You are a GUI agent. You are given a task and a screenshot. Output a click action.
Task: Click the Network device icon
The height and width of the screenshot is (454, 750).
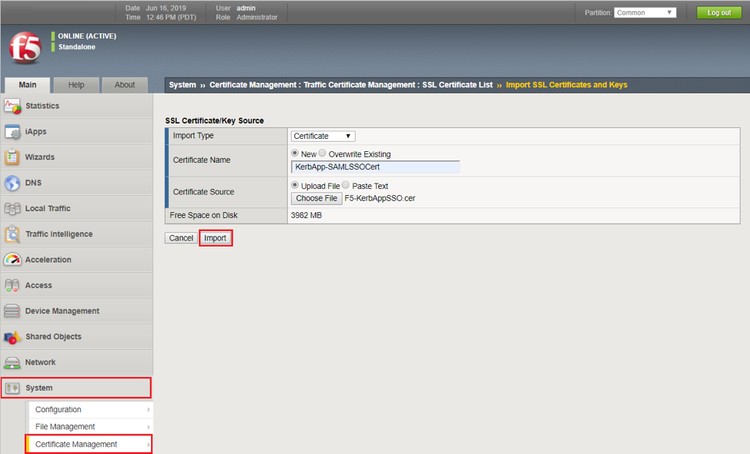click(x=12, y=363)
